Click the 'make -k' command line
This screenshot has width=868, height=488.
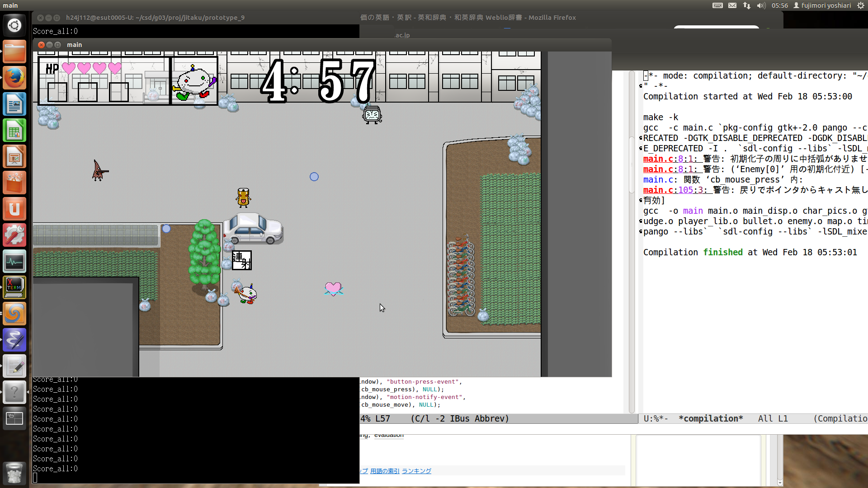pyautogui.click(x=660, y=117)
